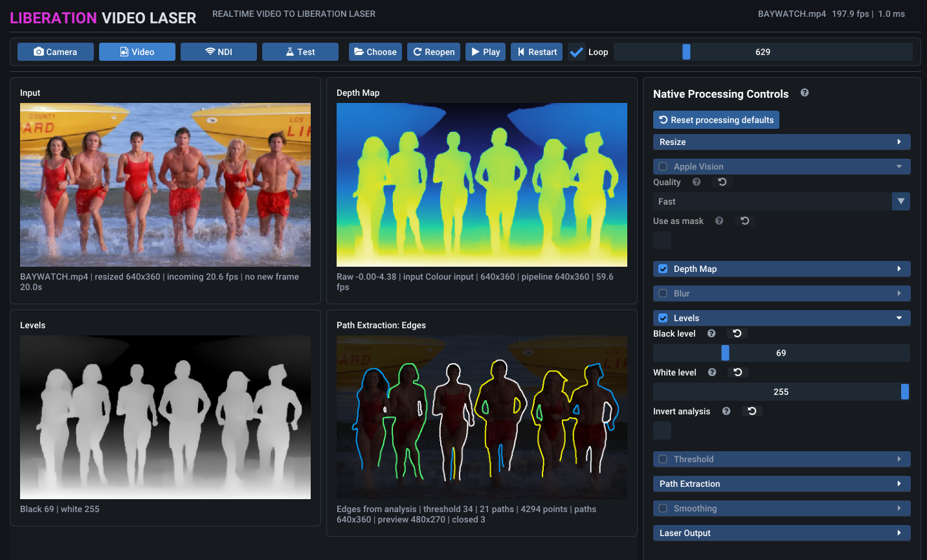
Task: Click the Use as mask help icon
Action: 719,221
